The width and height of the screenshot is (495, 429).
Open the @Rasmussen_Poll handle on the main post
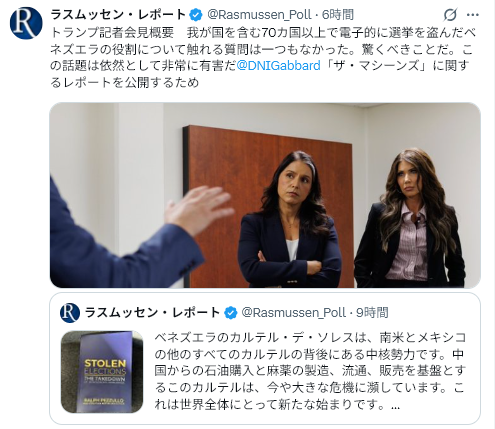pyautogui.click(x=259, y=15)
